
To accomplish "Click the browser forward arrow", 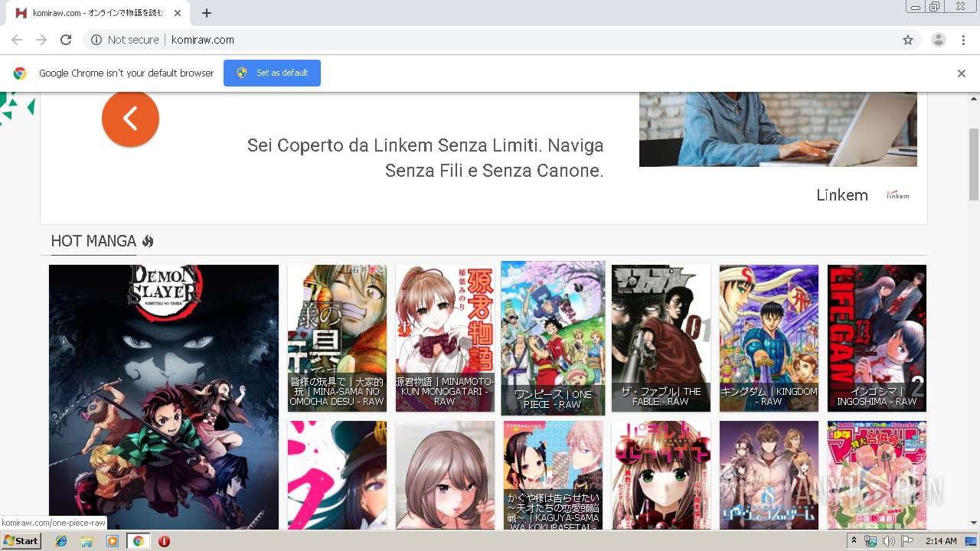I will tap(41, 40).
